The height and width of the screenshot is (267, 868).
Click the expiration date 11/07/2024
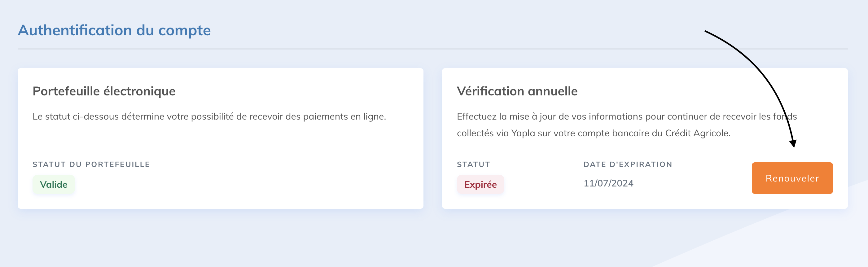(608, 183)
